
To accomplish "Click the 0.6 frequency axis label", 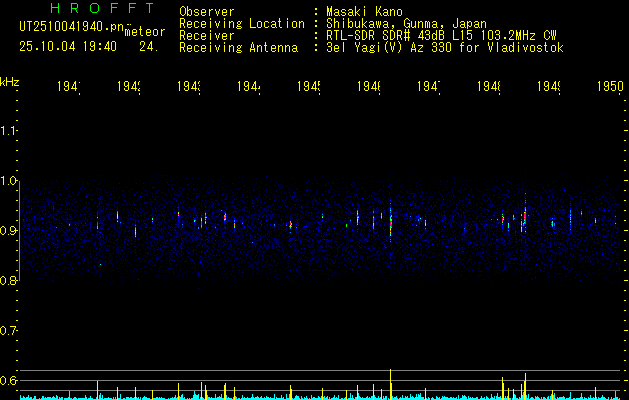I will [9, 380].
